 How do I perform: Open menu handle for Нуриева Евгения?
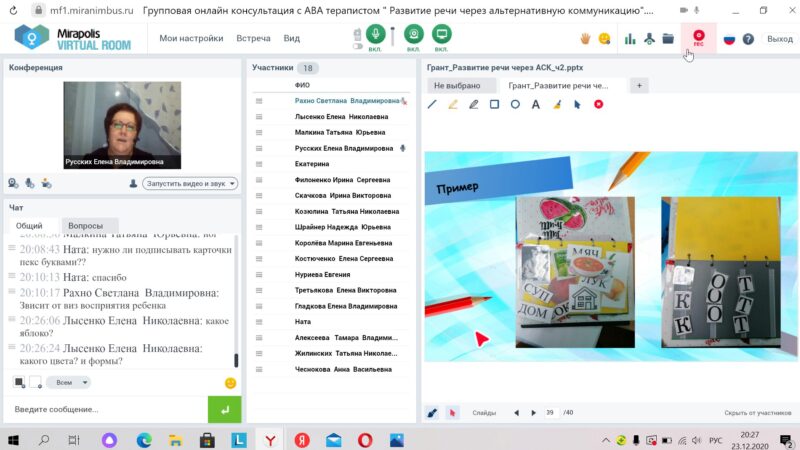coord(259,274)
